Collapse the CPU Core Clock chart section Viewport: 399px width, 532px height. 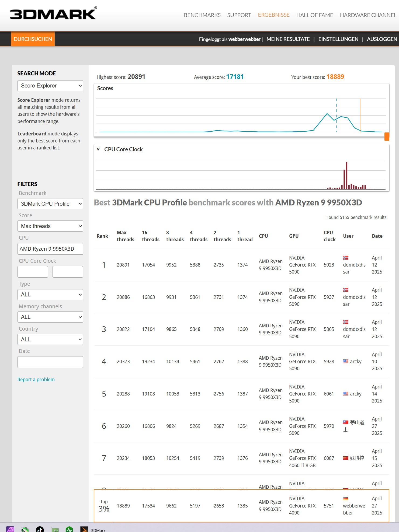pyautogui.click(x=98, y=149)
